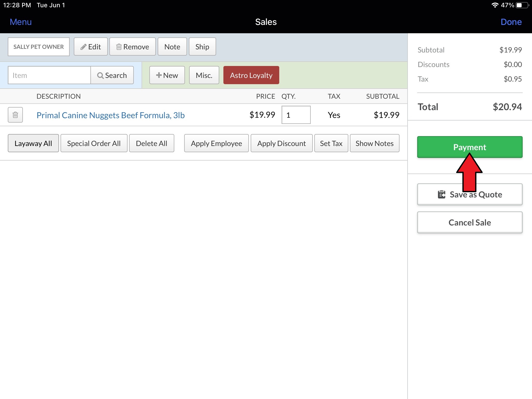Click the Primal Canine Nuggets Beef Formula link
532x399 pixels.
coord(110,115)
